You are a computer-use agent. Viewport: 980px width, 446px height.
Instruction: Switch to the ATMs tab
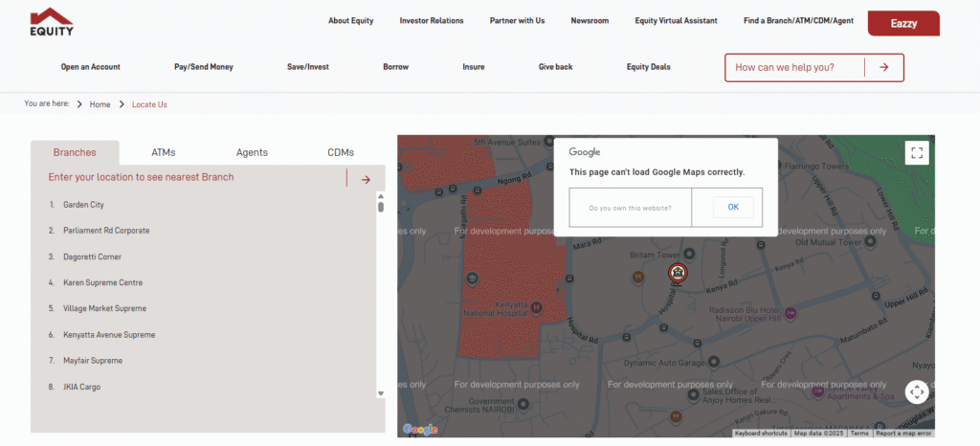pos(163,152)
